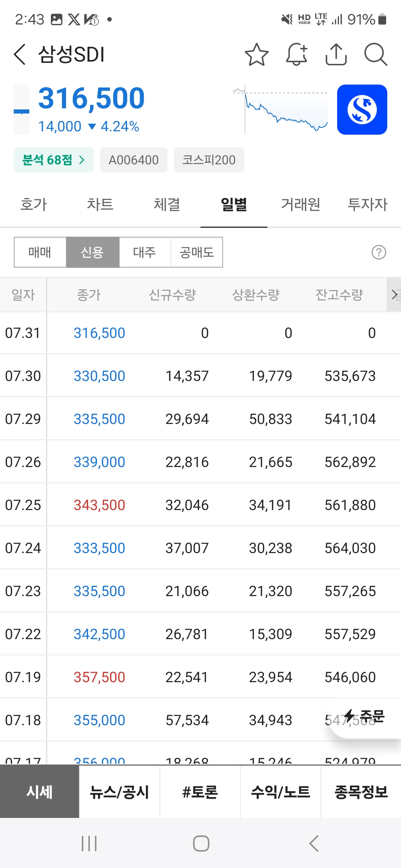Open the price alert bell icon
The height and width of the screenshot is (868, 401).
point(297,55)
